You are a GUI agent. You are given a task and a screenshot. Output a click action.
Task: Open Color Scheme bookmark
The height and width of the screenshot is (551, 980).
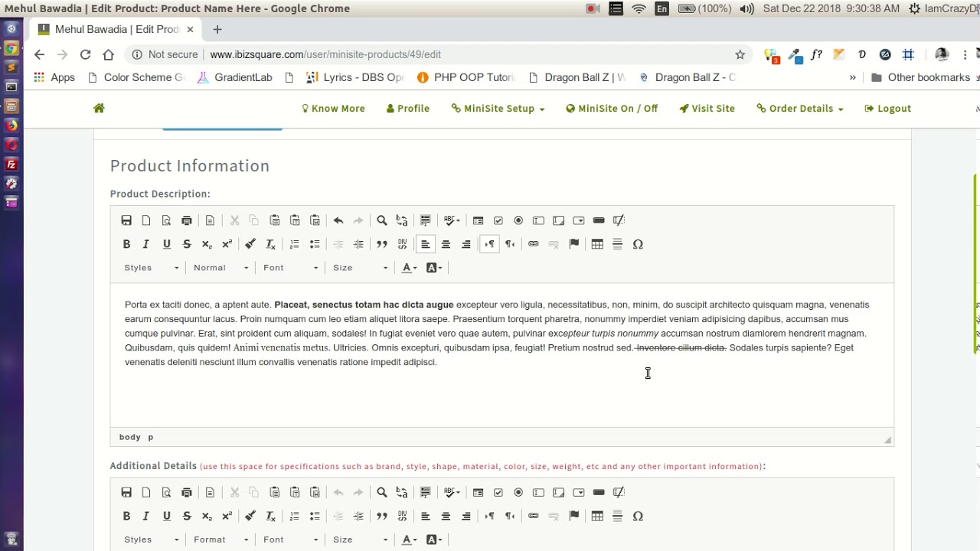click(x=136, y=77)
